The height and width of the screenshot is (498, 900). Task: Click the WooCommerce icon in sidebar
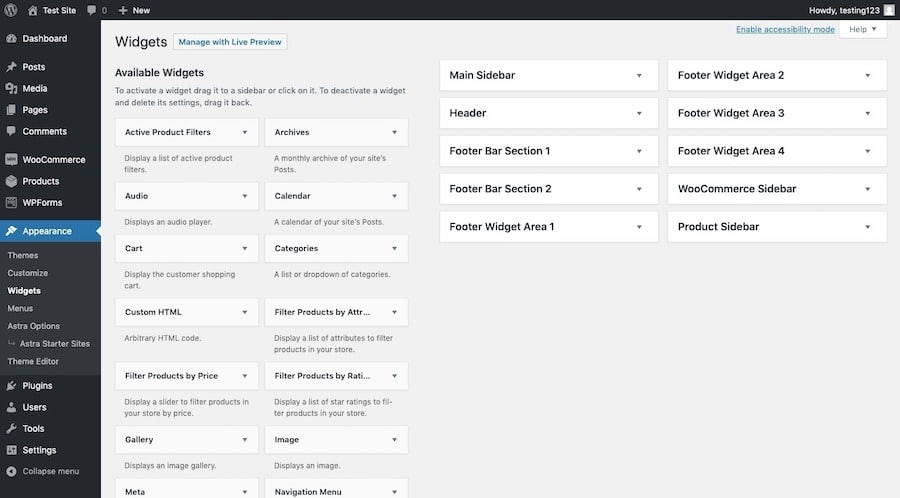coord(11,160)
